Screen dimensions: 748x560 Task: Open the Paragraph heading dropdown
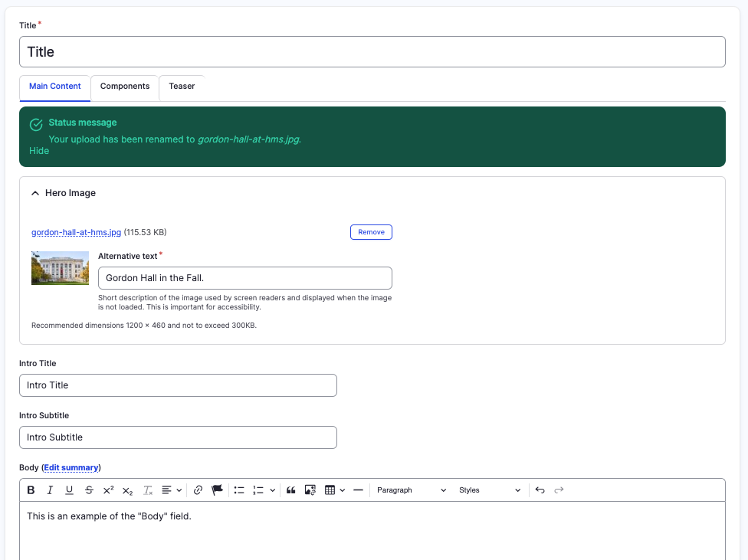[x=411, y=490]
